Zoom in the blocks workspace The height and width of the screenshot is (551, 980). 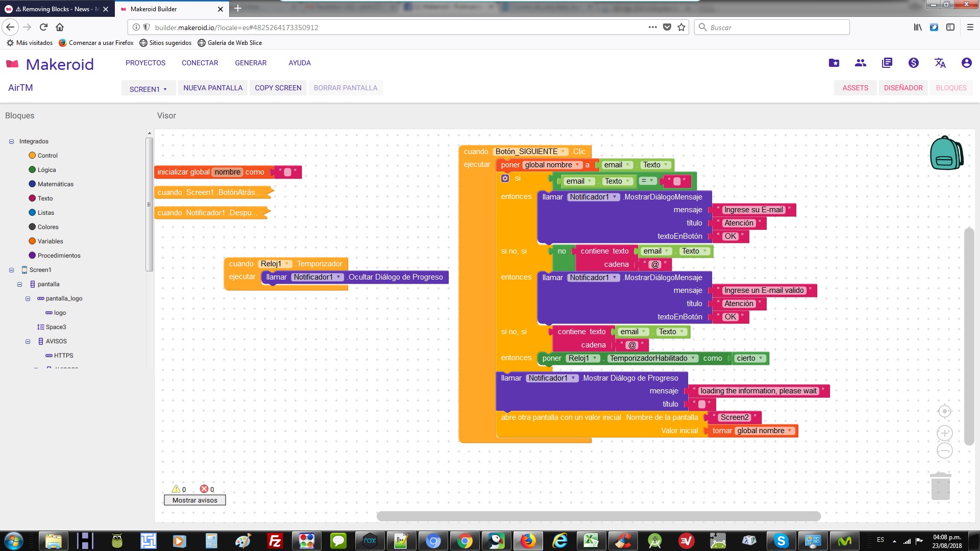pos(944,433)
